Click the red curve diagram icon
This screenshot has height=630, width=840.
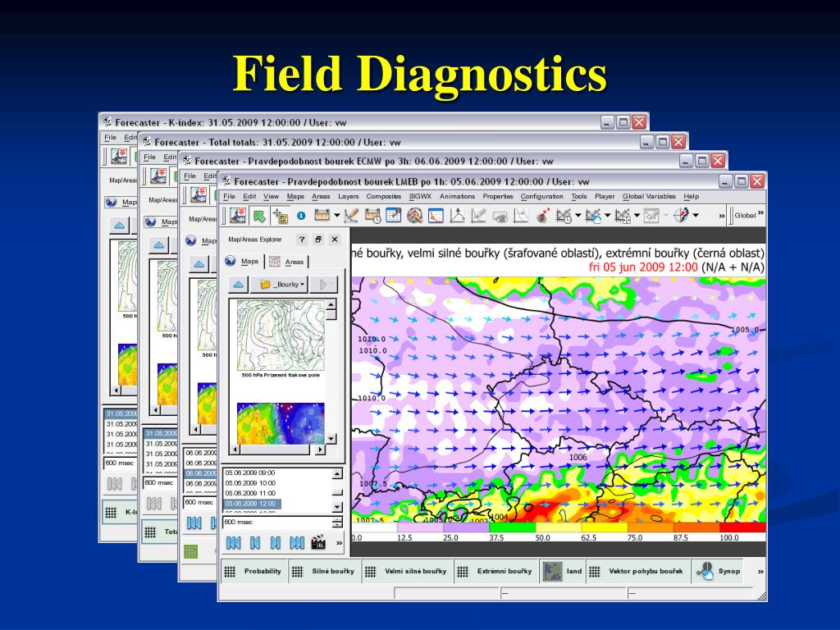[436, 216]
